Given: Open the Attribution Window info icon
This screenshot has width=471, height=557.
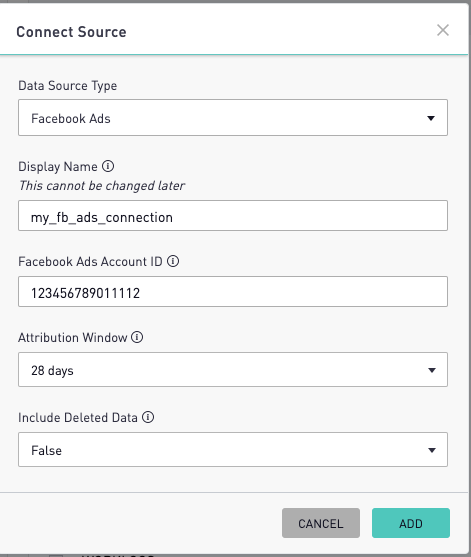Looking at the screenshot, I should coord(137,337).
